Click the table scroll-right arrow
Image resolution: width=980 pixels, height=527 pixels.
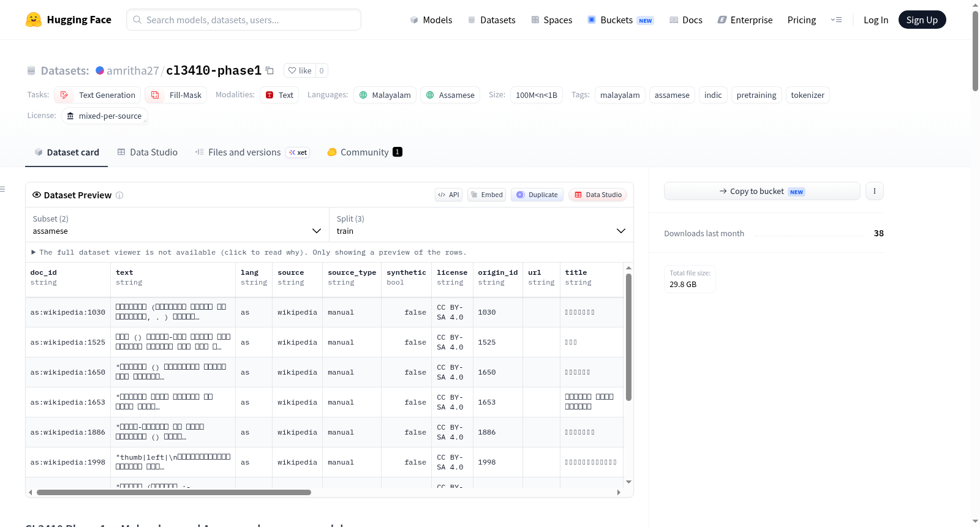(x=619, y=492)
